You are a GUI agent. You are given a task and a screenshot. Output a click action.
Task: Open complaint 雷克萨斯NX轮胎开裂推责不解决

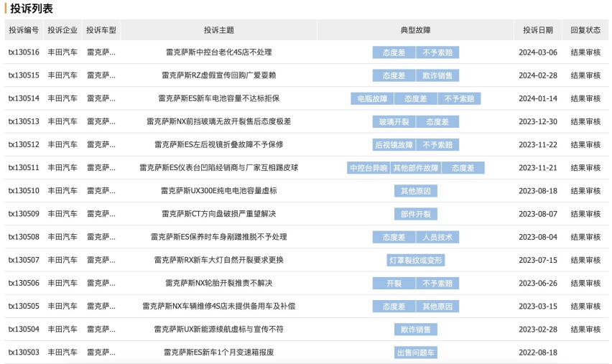(218, 283)
